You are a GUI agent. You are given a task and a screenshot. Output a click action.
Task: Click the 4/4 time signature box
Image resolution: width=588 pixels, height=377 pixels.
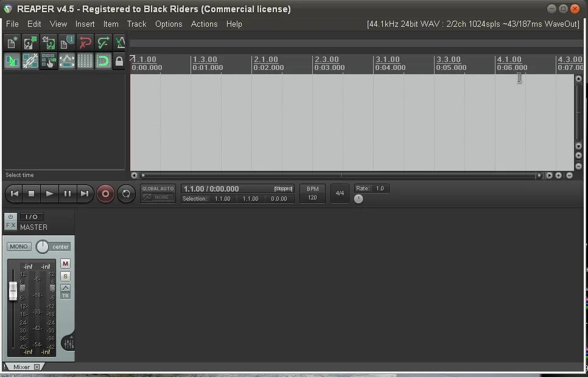click(340, 193)
